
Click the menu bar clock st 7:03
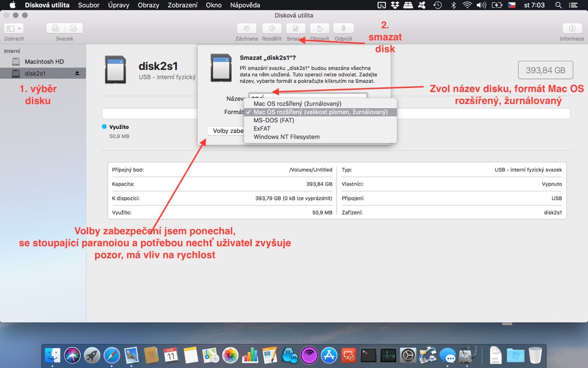coord(534,5)
